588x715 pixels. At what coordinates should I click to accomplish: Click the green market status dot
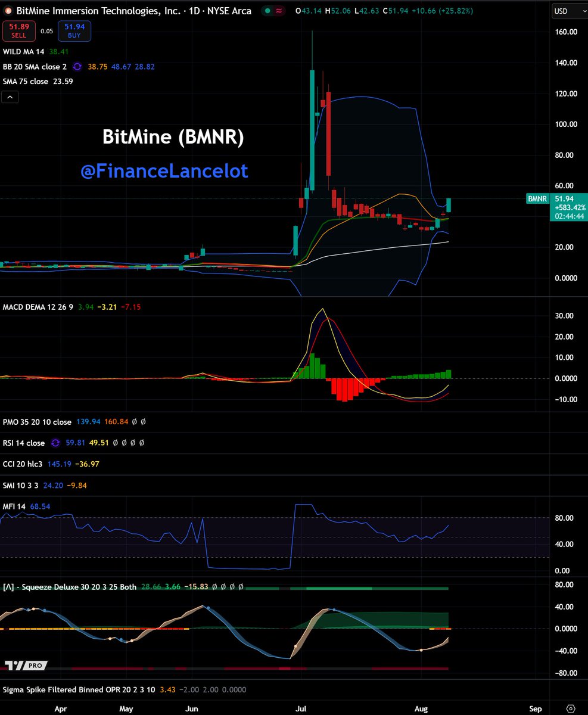click(x=268, y=11)
